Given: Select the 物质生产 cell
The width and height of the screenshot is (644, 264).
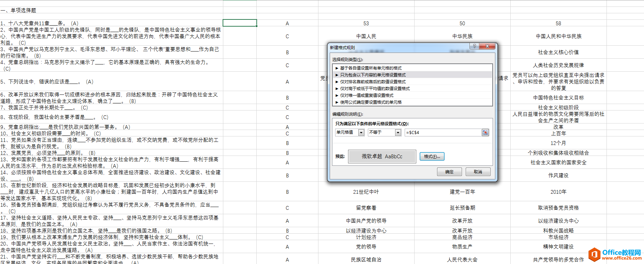Looking at the screenshot, I should pos(462,247).
